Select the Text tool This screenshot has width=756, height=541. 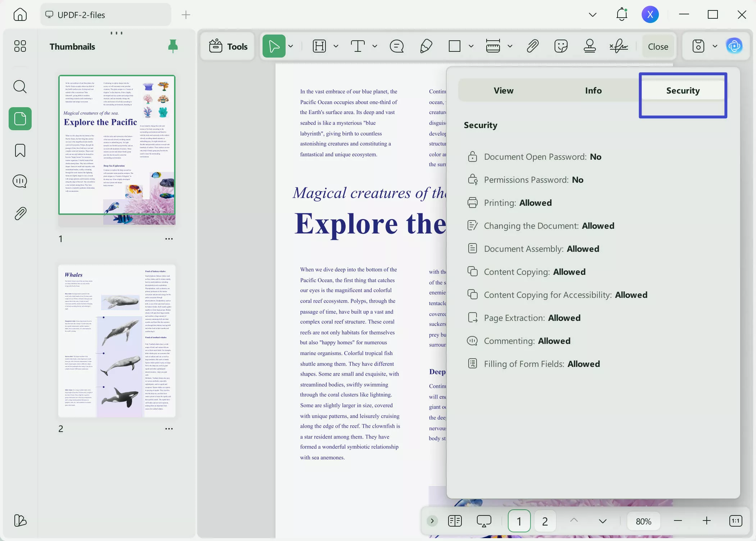[358, 46]
